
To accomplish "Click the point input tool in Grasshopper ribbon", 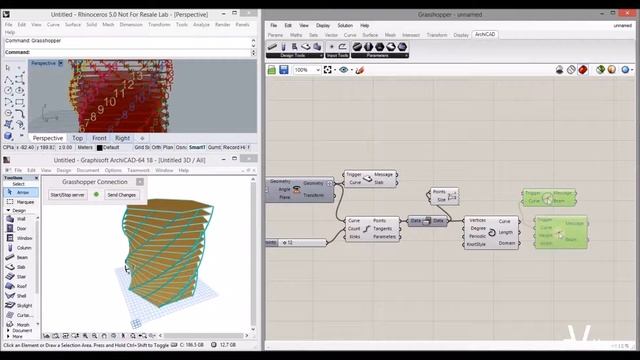I will (331, 47).
